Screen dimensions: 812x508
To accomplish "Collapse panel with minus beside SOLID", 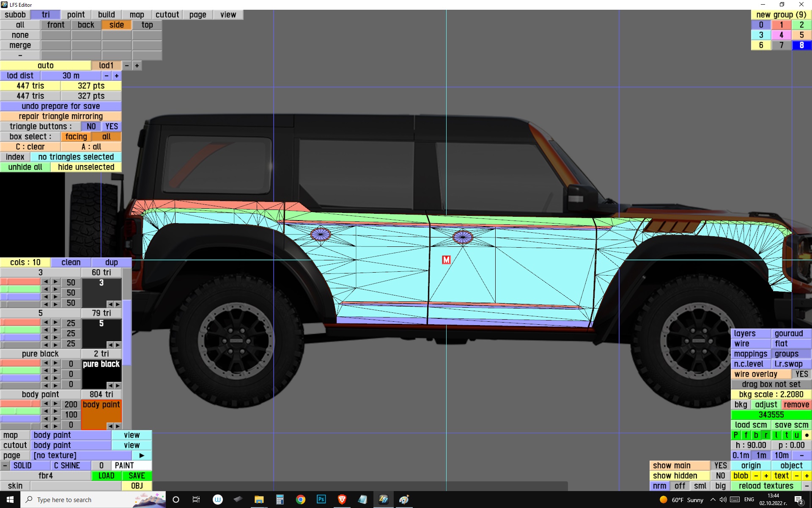I will click(x=5, y=466).
